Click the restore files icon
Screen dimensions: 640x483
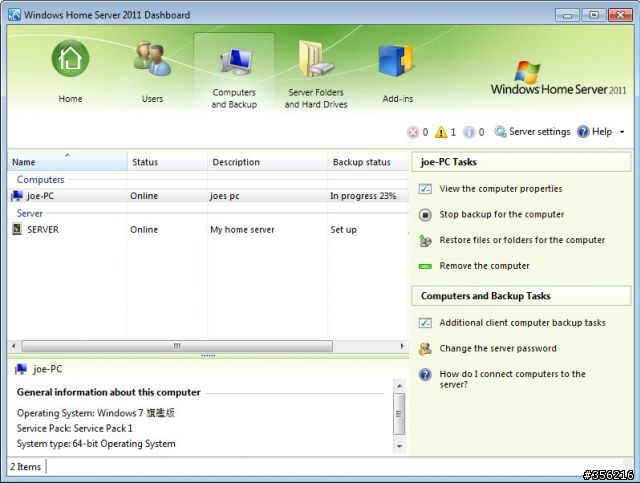click(x=425, y=240)
